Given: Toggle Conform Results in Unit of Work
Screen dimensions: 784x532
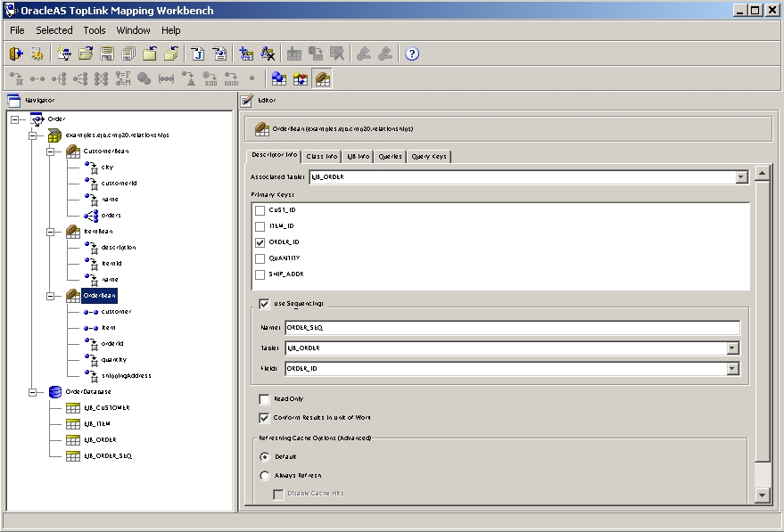Looking at the screenshot, I should 265,418.
